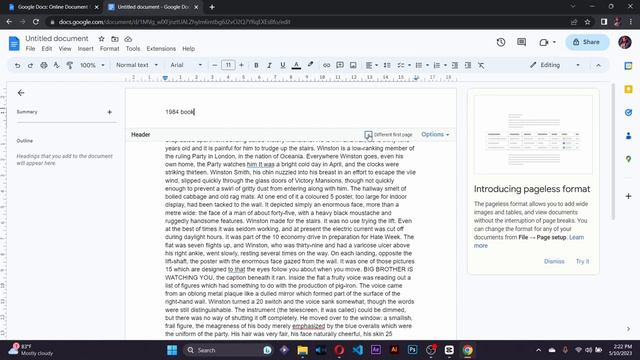The width and height of the screenshot is (640, 360).
Task: Open the zoom level dropdown
Action: point(92,65)
